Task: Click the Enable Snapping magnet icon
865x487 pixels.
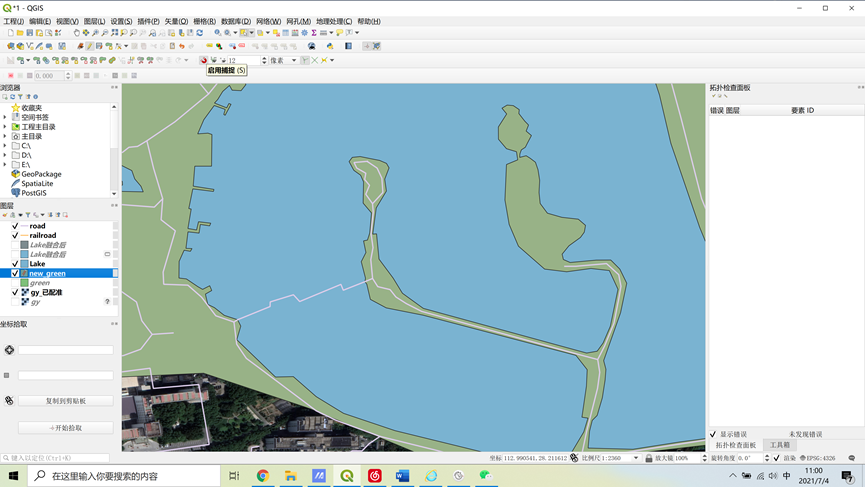Action: tap(204, 60)
